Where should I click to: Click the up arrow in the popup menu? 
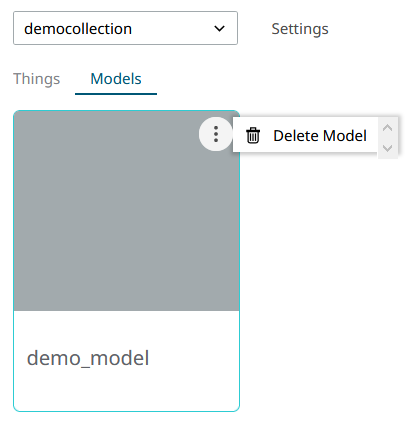pyautogui.click(x=387, y=128)
